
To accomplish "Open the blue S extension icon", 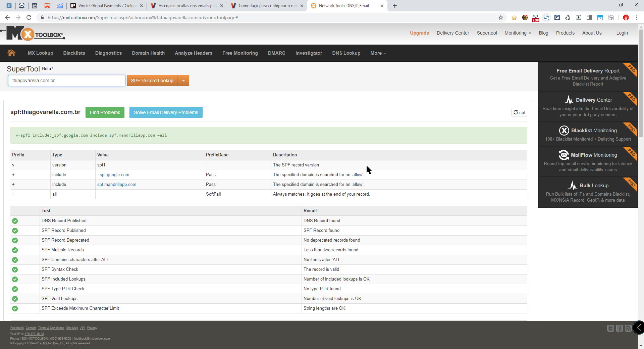I will (x=546, y=17).
